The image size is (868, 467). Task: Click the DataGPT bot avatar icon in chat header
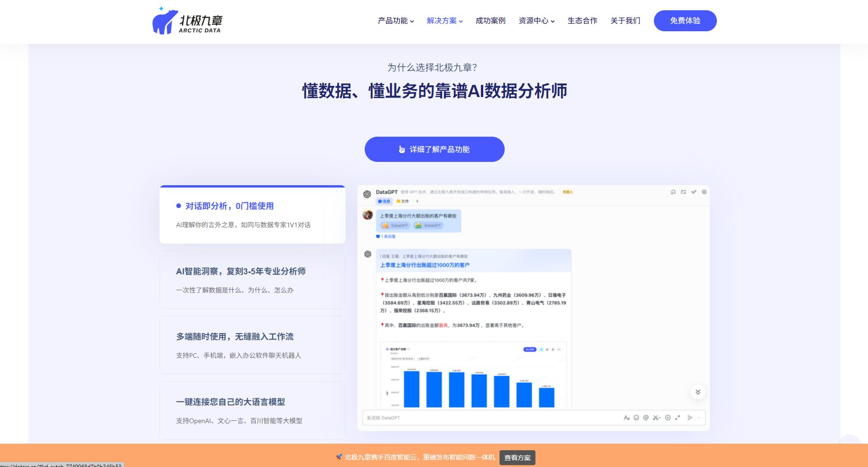[x=367, y=194]
